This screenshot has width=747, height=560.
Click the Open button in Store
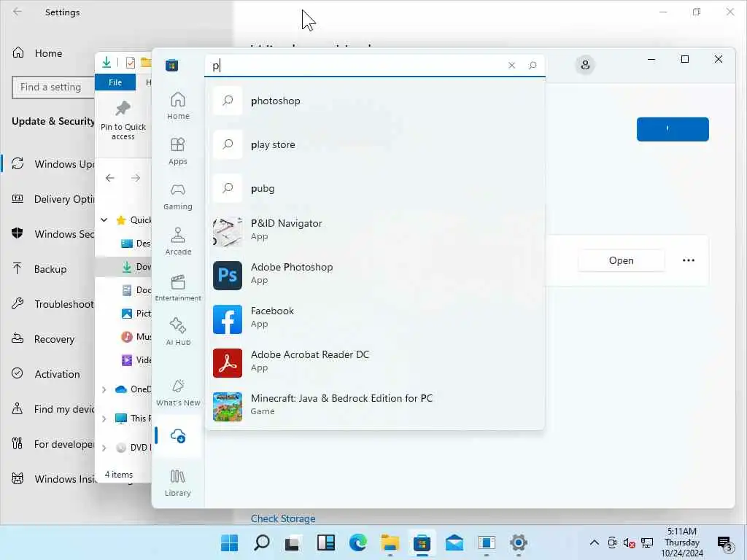[x=622, y=260]
